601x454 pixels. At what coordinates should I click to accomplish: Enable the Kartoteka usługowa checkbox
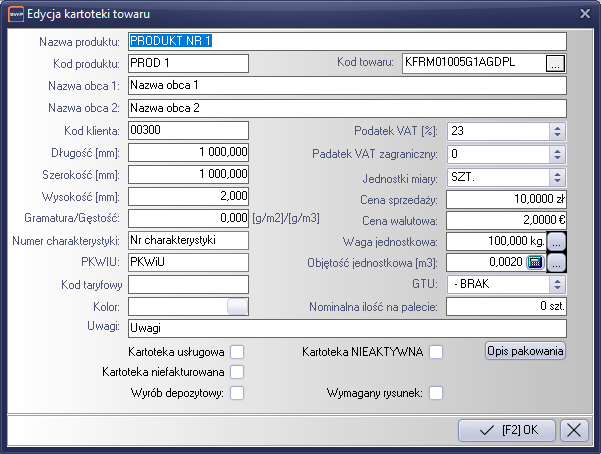[x=237, y=352]
